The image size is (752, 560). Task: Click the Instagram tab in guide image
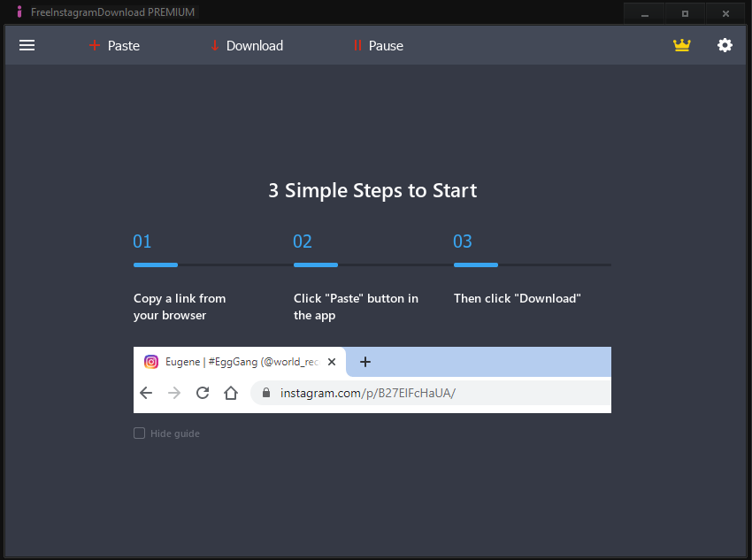(x=240, y=362)
